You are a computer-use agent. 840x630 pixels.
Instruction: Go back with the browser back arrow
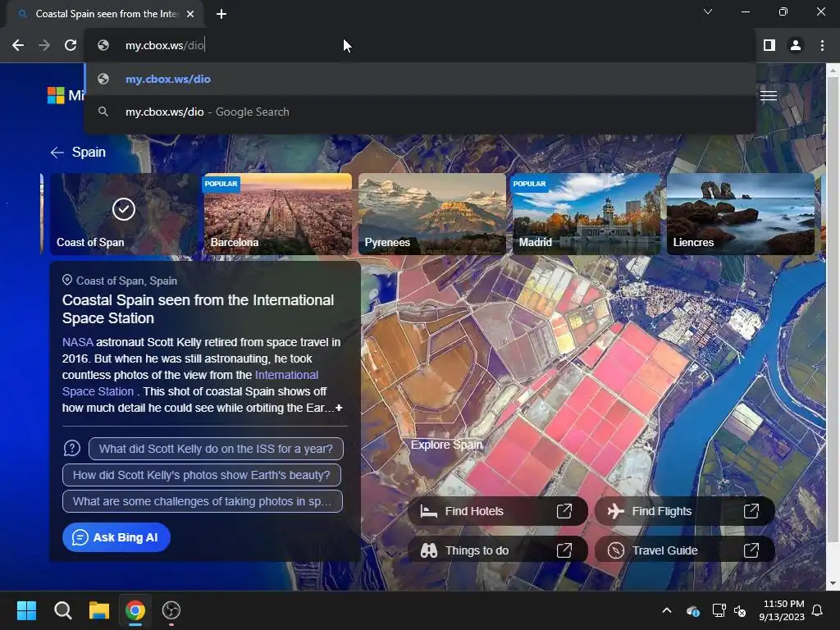[x=18, y=46]
